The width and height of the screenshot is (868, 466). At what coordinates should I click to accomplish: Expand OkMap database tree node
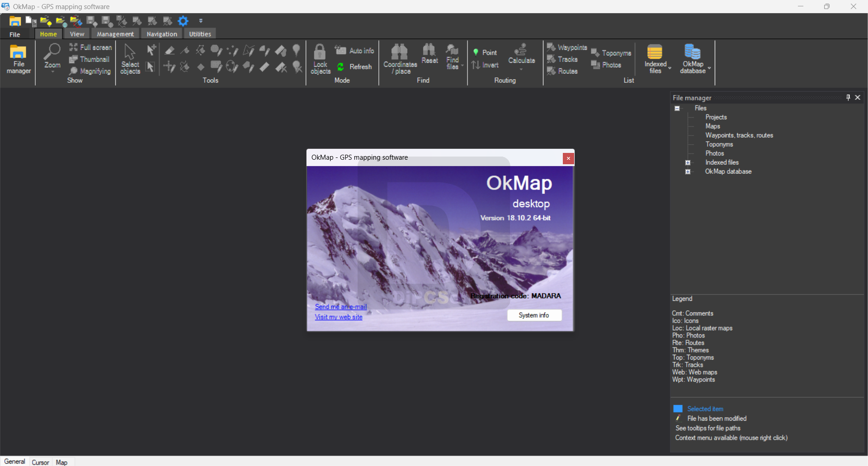tap(688, 172)
